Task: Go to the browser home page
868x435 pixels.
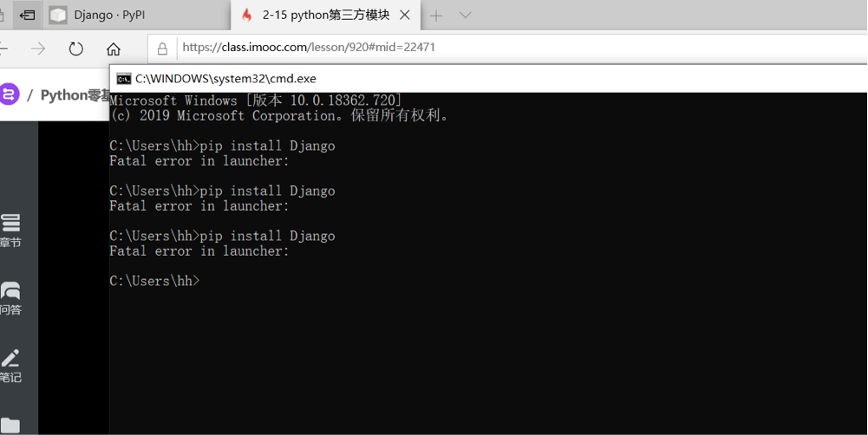Action: pos(114,49)
